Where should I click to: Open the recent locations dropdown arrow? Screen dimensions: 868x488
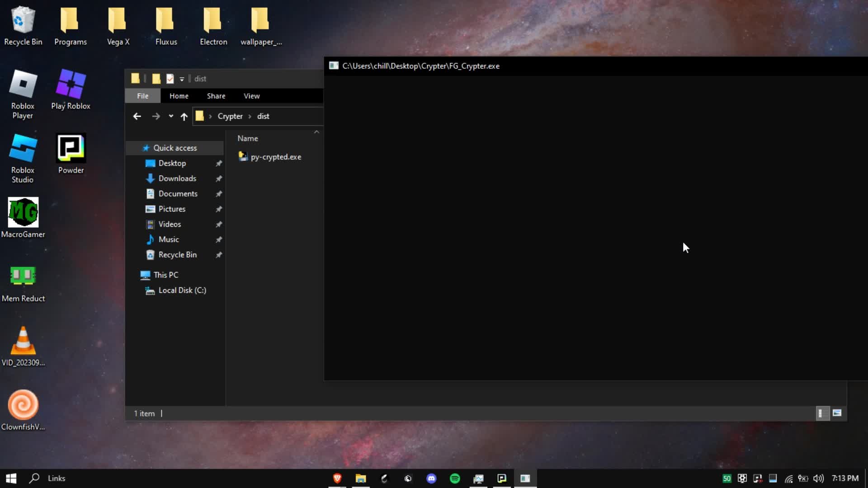tap(171, 116)
